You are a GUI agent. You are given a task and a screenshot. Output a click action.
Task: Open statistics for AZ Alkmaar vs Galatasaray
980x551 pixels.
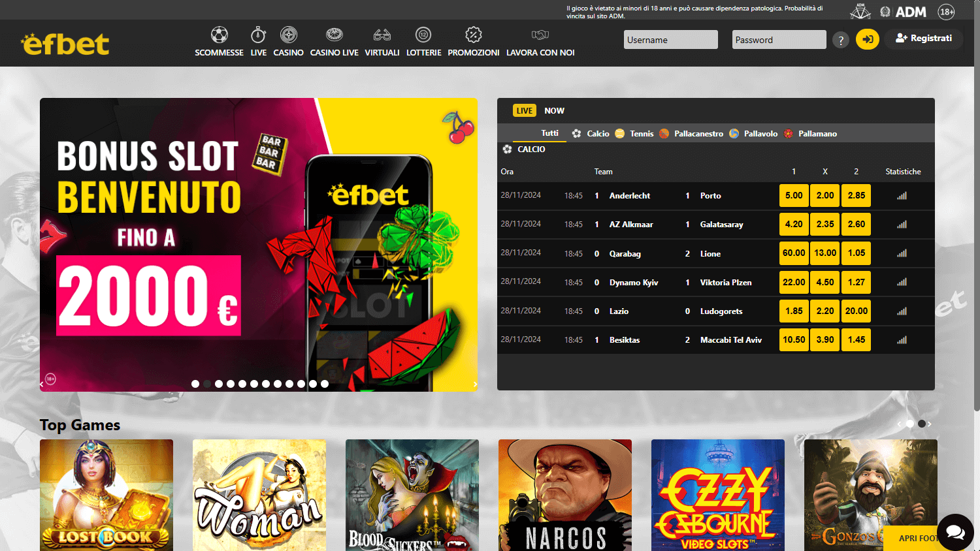902,225
